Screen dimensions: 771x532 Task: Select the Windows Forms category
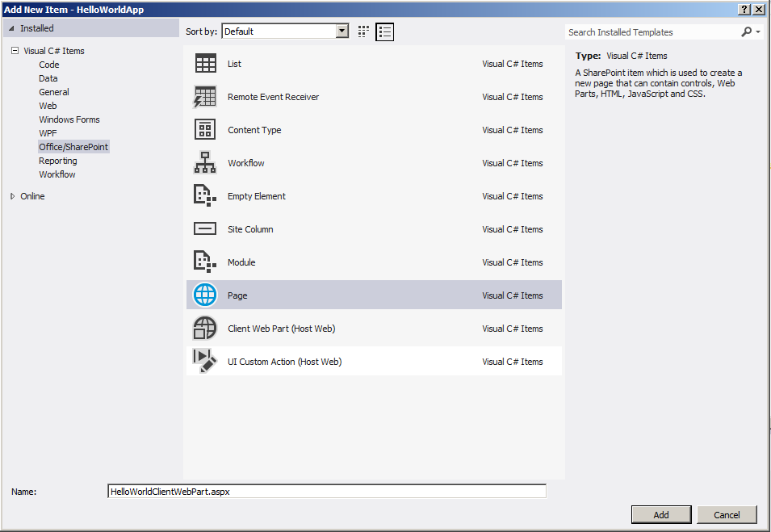[x=69, y=119]
